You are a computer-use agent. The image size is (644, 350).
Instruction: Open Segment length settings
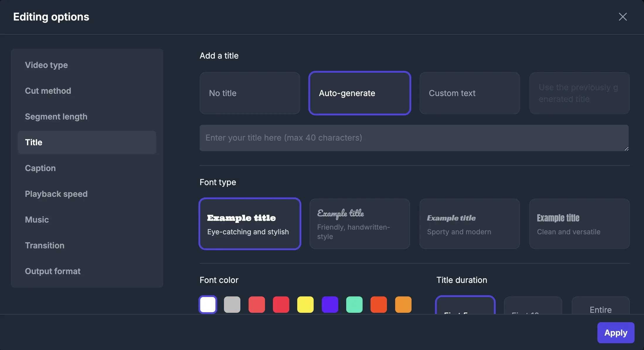point(56,117)
